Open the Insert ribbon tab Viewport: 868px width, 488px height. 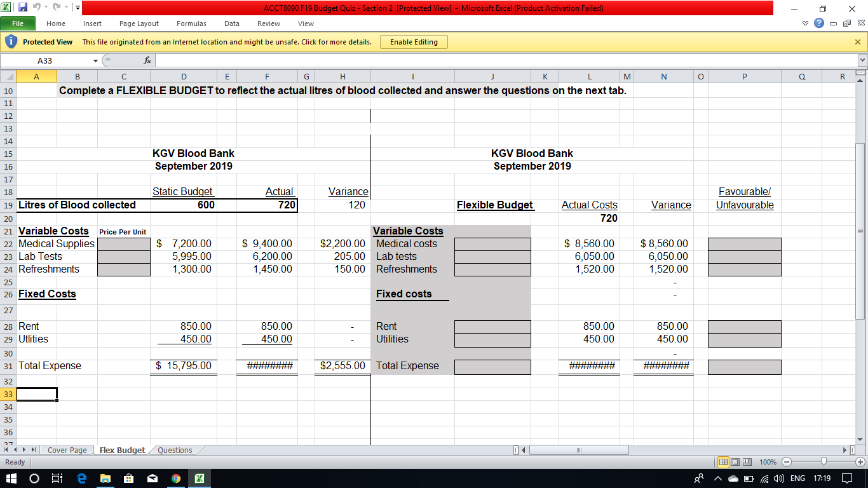(92, 24)
